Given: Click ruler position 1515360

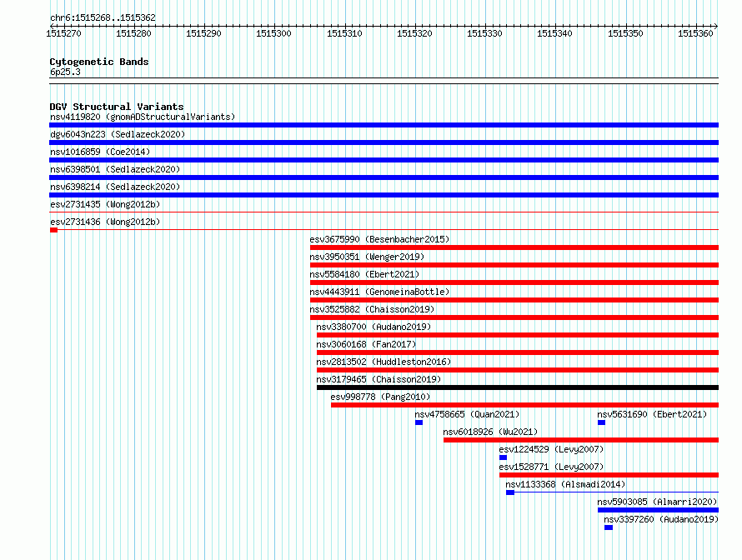Looking at the screenshot, I should tap(695, 33).
